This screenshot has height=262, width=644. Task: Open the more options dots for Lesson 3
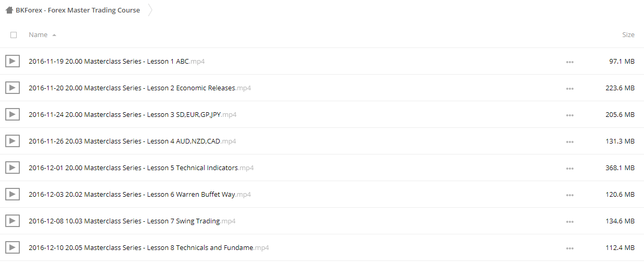(x=569, y=115)
